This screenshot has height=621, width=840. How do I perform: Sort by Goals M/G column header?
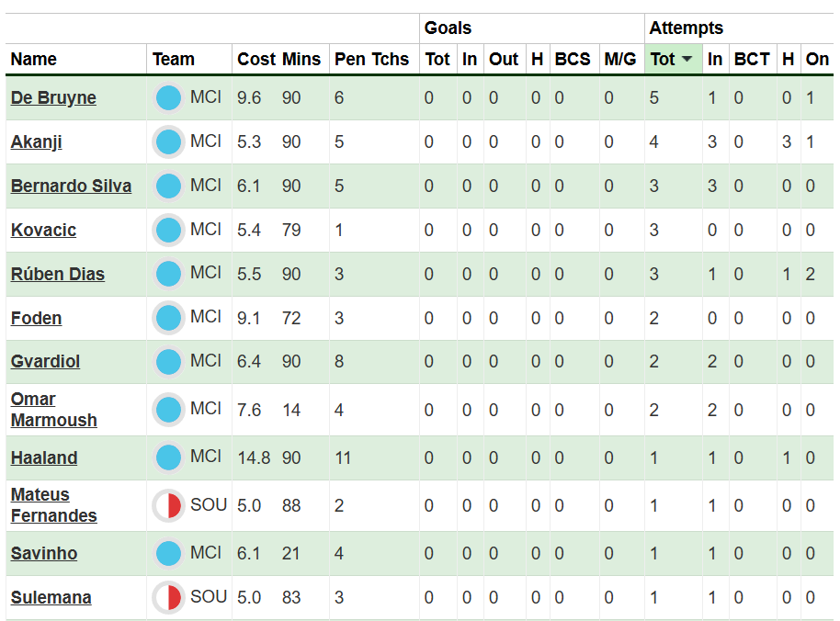point(619,60)
